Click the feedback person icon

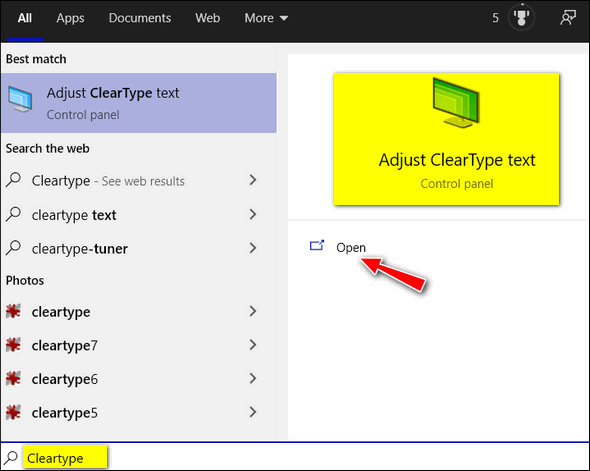pyautogui.click(x=568, y=18)
